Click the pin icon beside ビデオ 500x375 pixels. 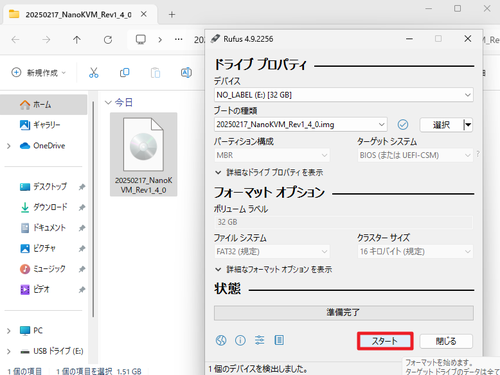click(x=82, y=290)
